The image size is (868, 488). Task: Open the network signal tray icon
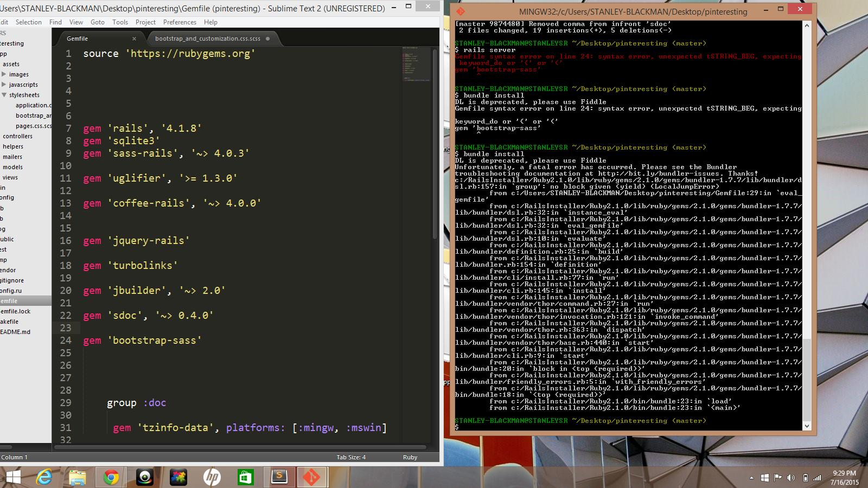tap(818, 478)
